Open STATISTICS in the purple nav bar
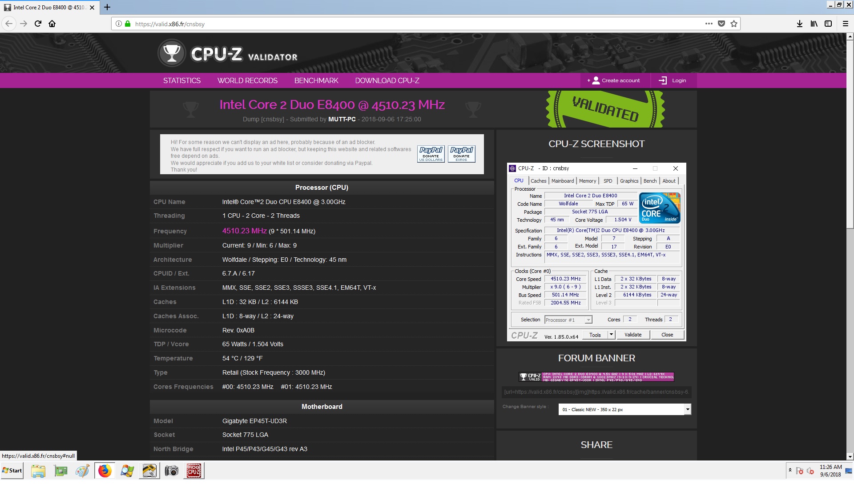 coord(181,80)
